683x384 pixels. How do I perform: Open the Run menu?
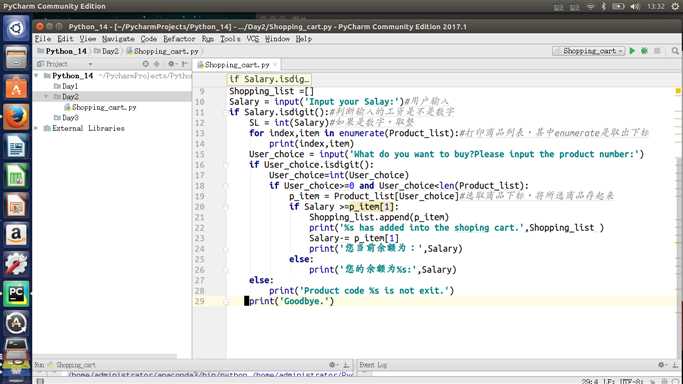(208, 39)
